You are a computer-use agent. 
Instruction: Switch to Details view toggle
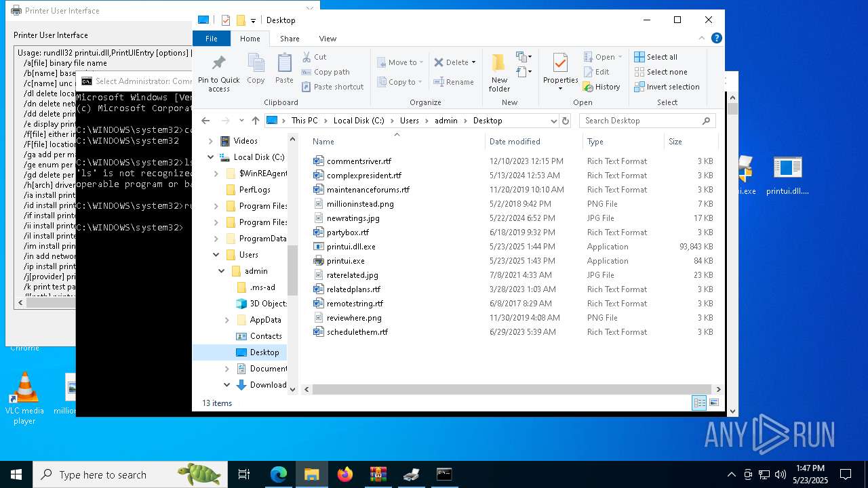[699, 403]
